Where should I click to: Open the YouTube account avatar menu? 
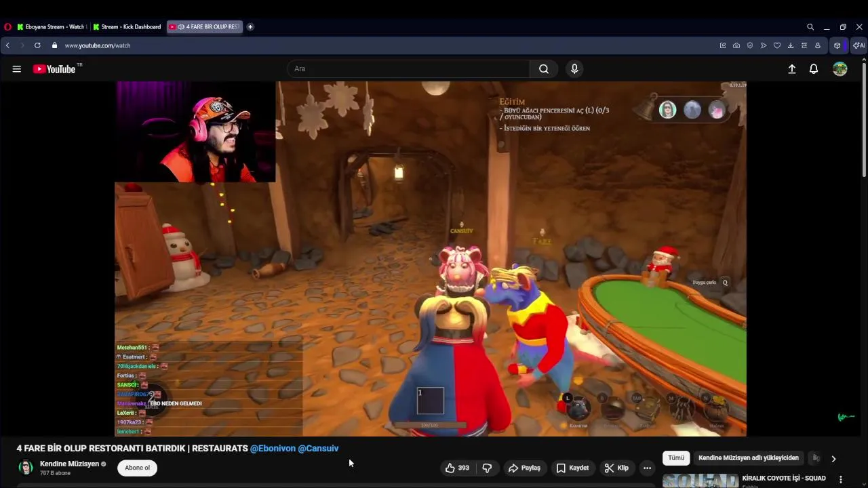click(840, 69)
